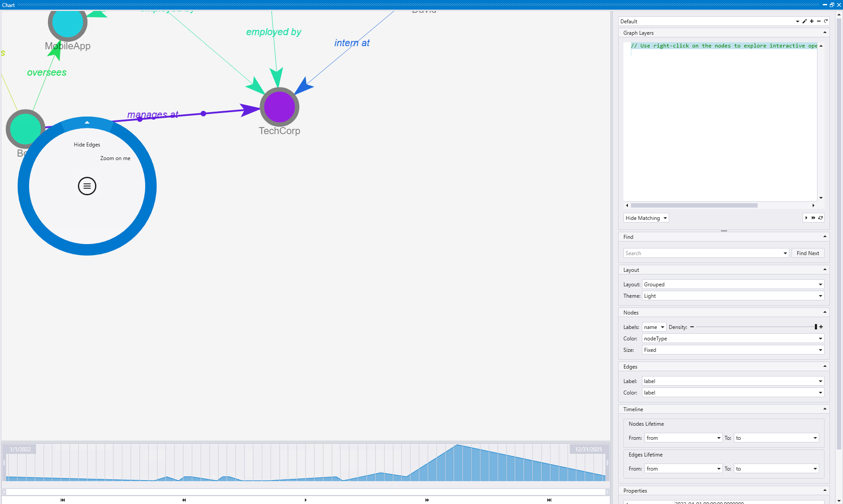Collapse the Timeline panel
The height and width of the screenshot is (504, 843).
click(825, 409)
